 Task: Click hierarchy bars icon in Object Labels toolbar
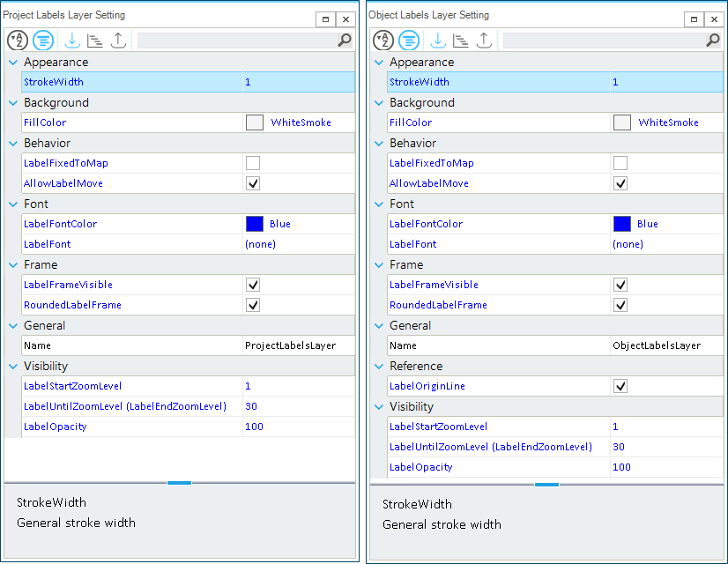[x=461, y=41]
